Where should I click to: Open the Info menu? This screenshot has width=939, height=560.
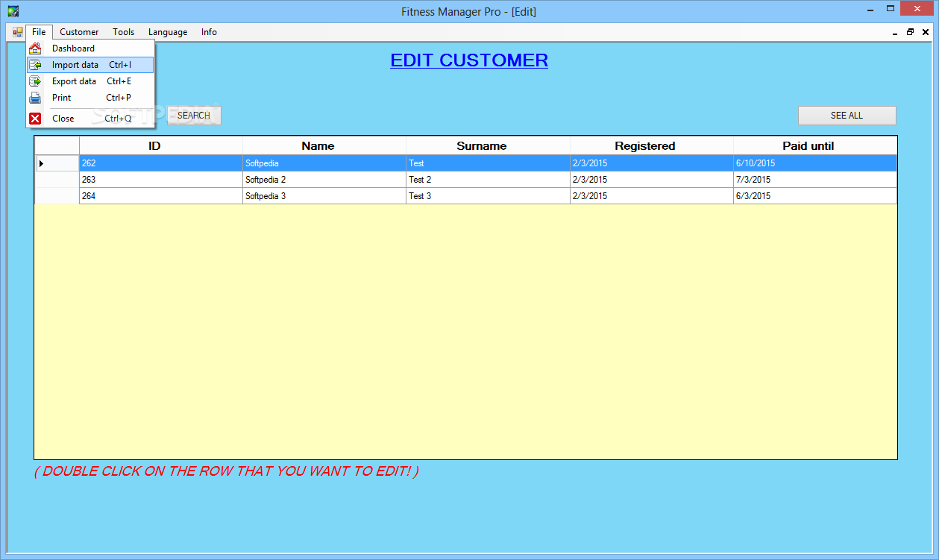coord(209,32)
